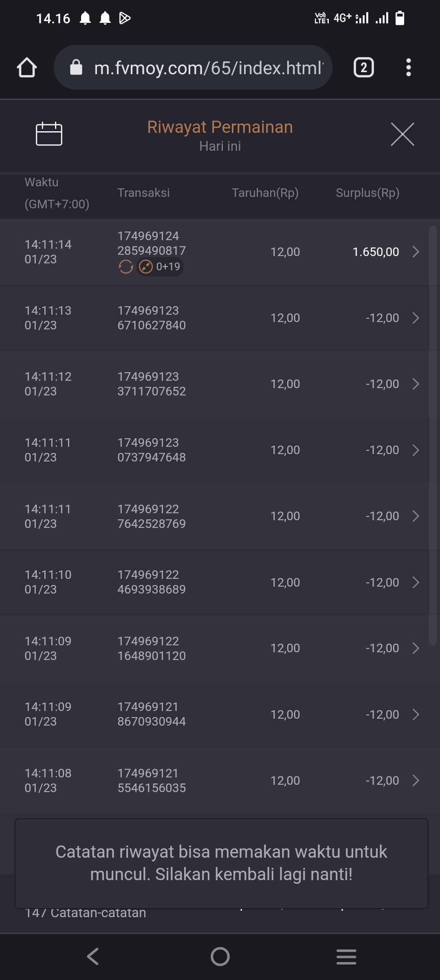
Task: Open the calendar date picker icon
Action: [49, 134]
